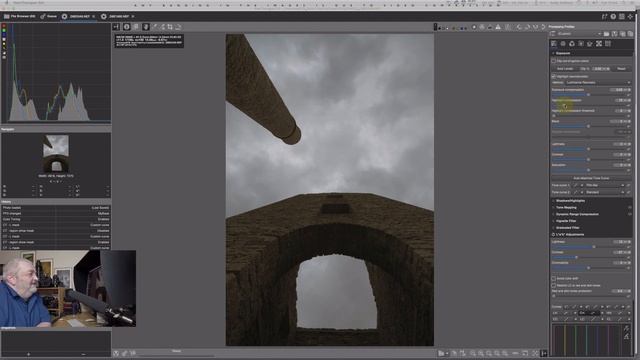The image size is (640, 360).
Task: Adjust Exposure compensation slider
Action: point(588,95)
